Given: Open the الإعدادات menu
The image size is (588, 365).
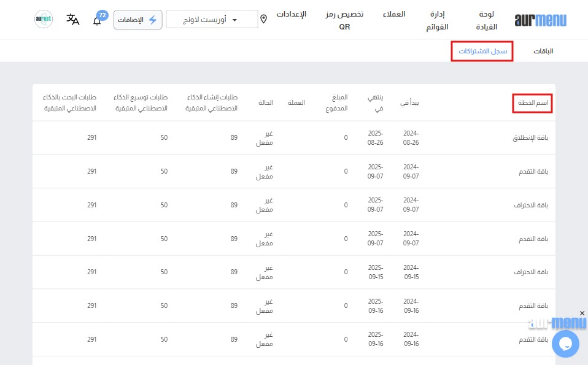Looking at the screenshot, I should pyautogui.click(x=293, y=14).
